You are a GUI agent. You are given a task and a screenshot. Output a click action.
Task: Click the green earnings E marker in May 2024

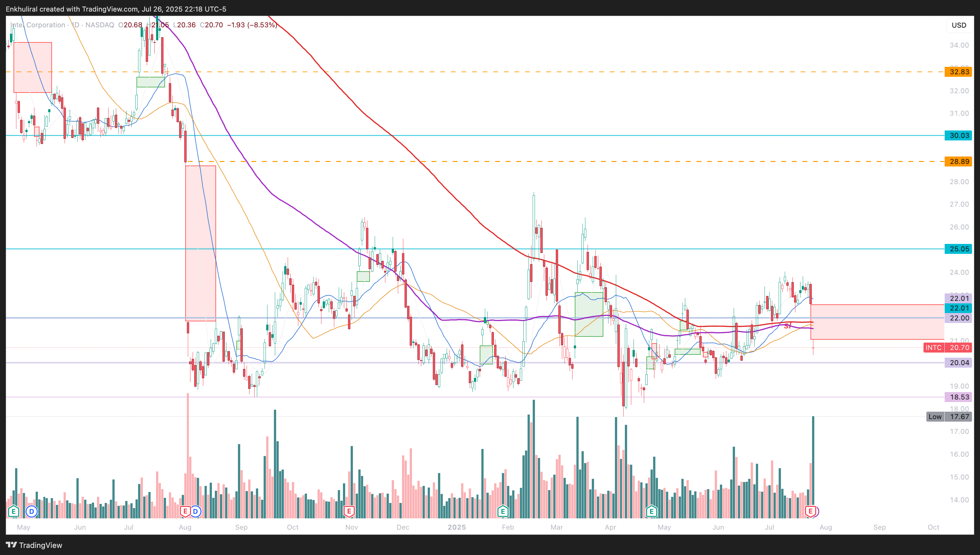(13, 511)
